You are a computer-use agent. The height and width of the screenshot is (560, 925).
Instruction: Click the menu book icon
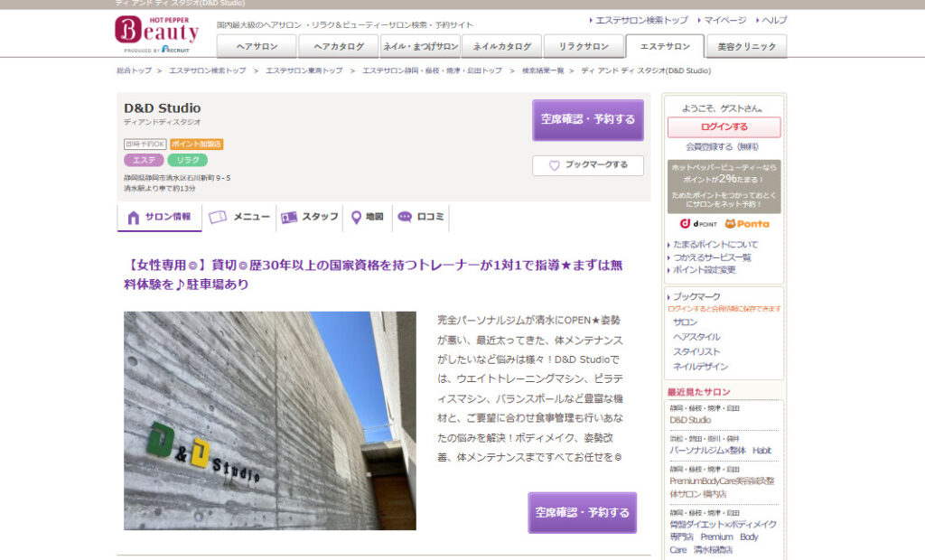218,217
